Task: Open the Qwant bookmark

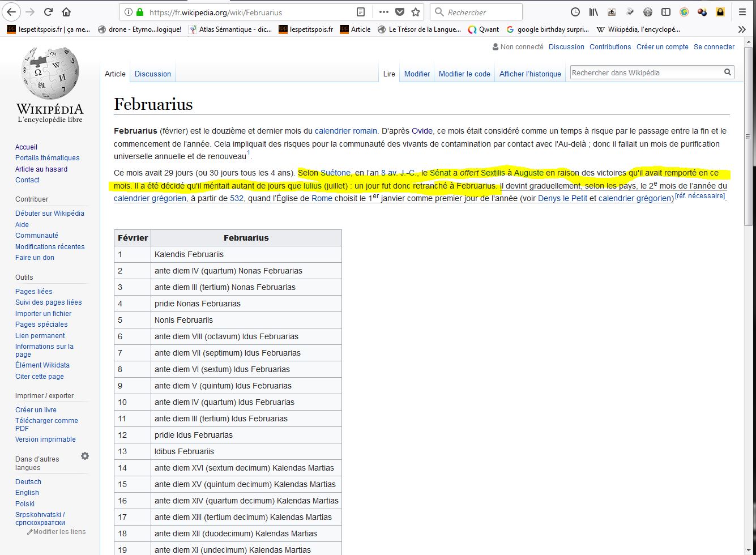Action: [x=484, y=29]
